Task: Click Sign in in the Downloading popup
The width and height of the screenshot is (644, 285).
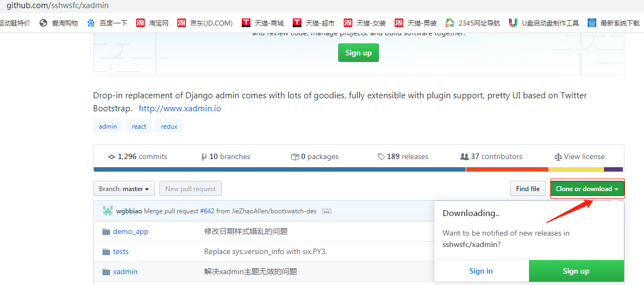Action: [x=481, y=271]
